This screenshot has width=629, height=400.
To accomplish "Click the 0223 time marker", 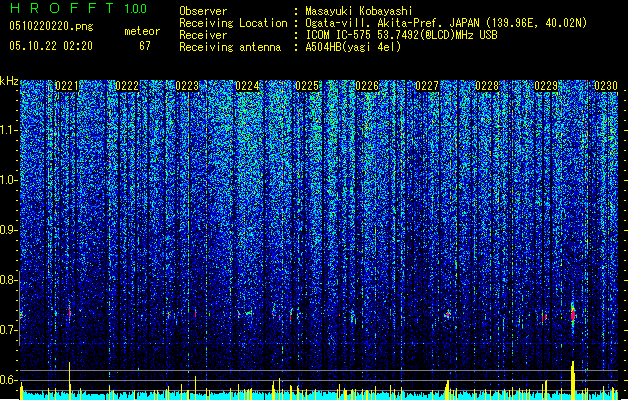I will click(x=187, y=86).
